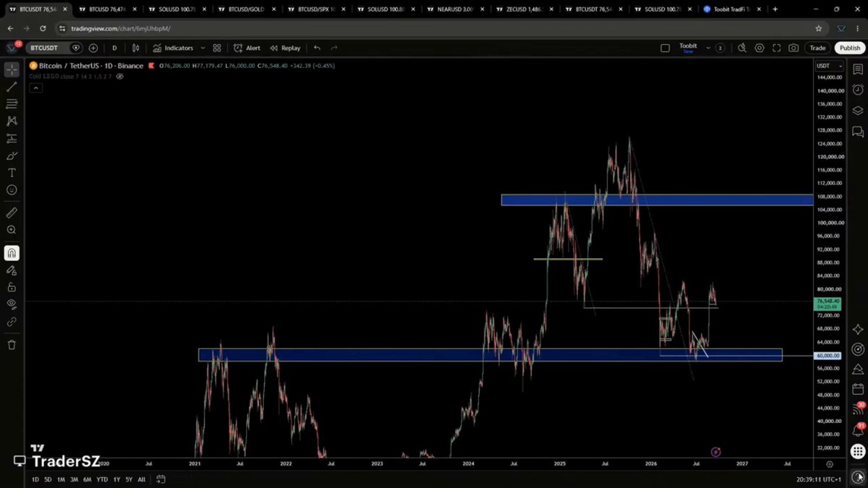Screen dimensions: 868x488
Task: Select the 1Y time range
Action: [116, 479]
